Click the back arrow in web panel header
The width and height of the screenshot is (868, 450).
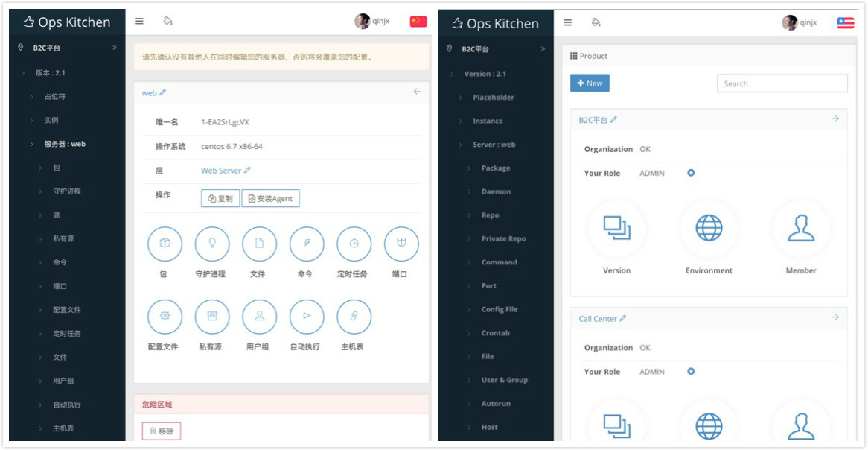417,92
